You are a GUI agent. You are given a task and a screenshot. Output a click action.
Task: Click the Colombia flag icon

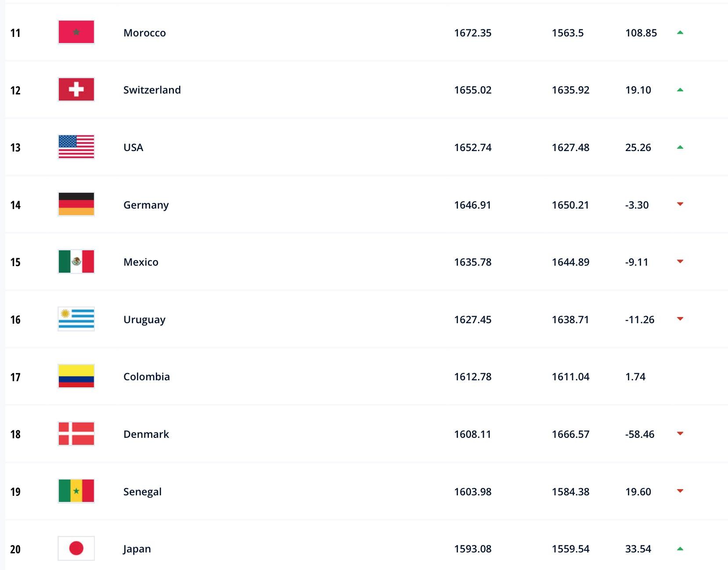[x=76, y=376]
